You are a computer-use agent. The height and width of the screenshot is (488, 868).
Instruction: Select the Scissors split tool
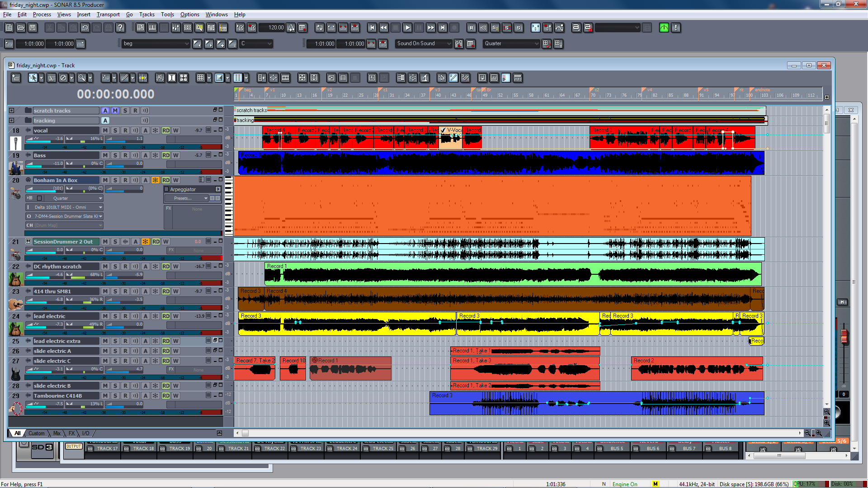pyautogui.click(x=52, y=78)
